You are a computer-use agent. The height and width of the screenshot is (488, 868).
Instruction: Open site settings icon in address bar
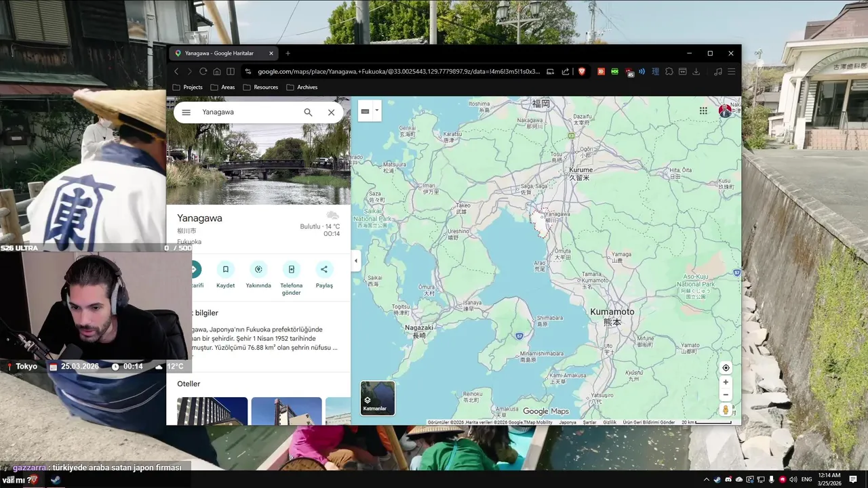[248, 71]
